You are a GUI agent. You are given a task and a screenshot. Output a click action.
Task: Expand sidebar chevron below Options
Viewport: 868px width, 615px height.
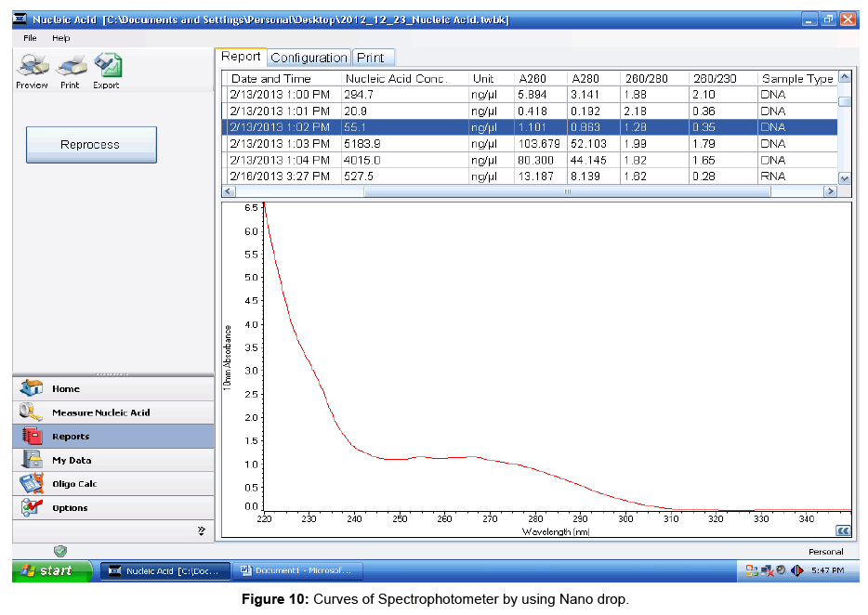click(201, 530)
